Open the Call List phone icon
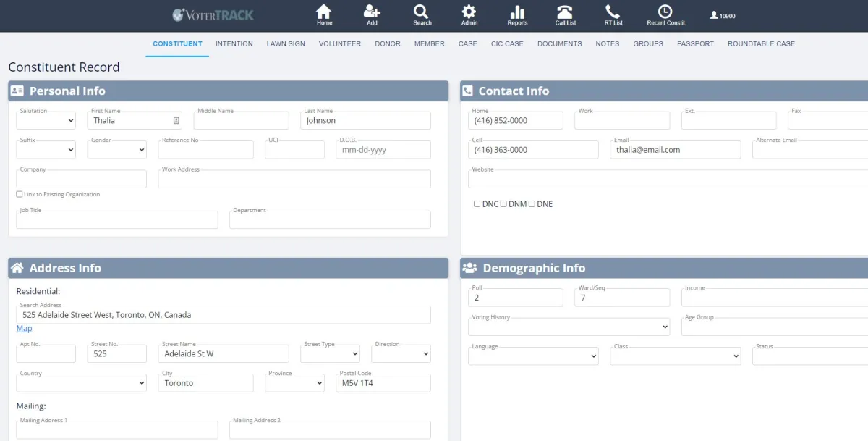The width and height of the screenshot is (868, 441). [x=565, y=15]
